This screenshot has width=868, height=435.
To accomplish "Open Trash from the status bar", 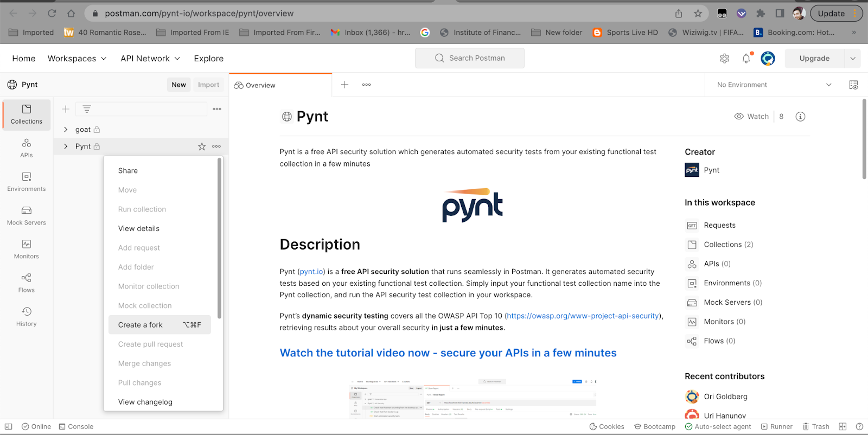I will point(816,427).
